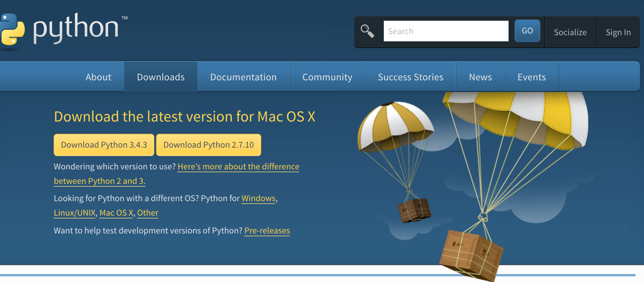
Task: Open the Socialize menu
Action: coord(570,32)
